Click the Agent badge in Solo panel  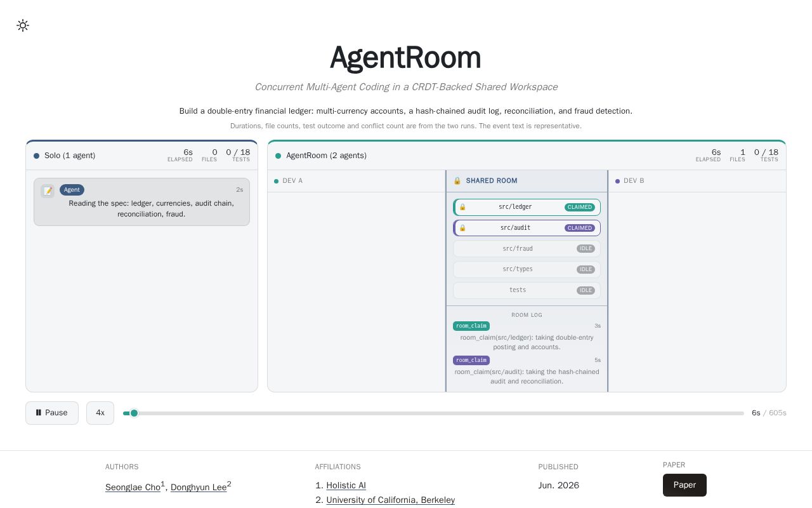coord(72,190)
